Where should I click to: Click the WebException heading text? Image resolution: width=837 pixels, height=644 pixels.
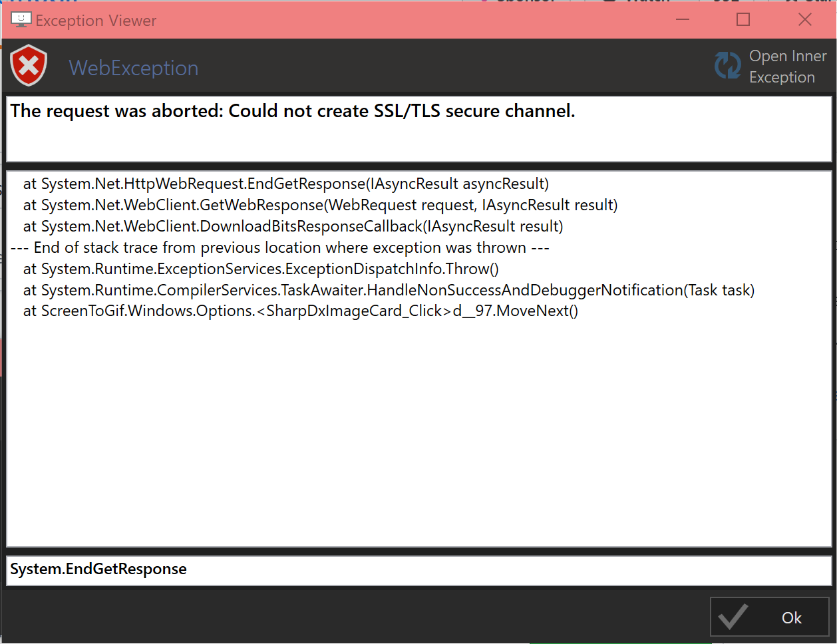[x=133, y=68]
